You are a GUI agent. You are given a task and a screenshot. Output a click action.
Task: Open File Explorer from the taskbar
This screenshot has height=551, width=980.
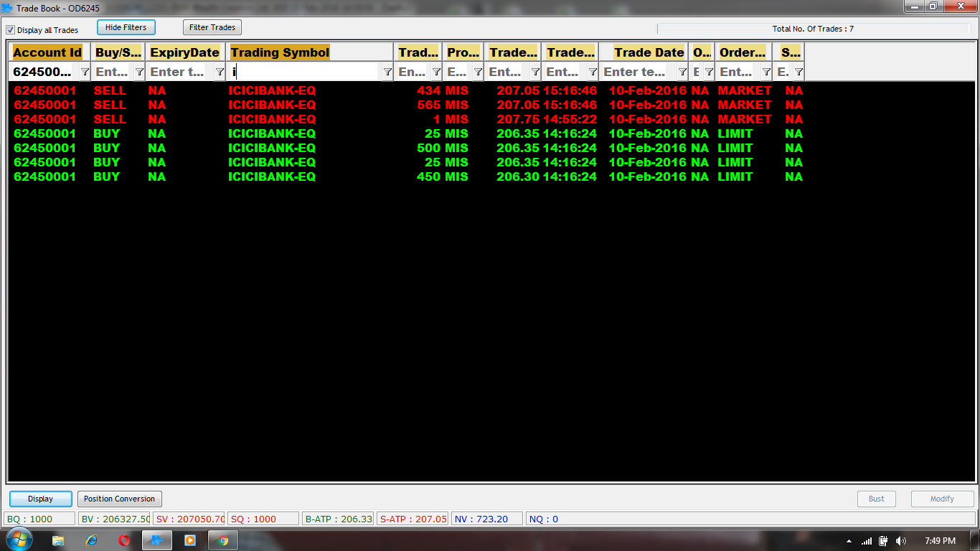pos(58,540)
